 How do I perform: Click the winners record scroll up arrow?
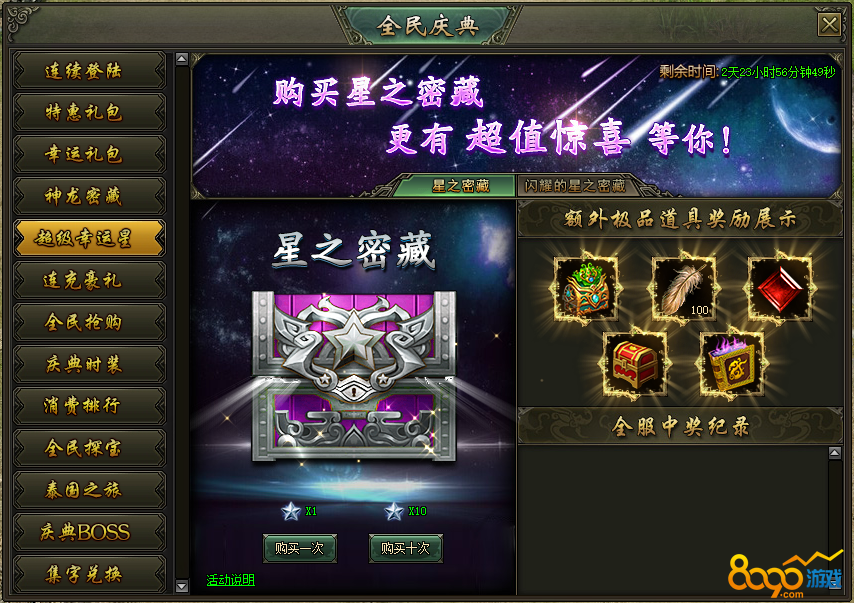tap(834, 452)
